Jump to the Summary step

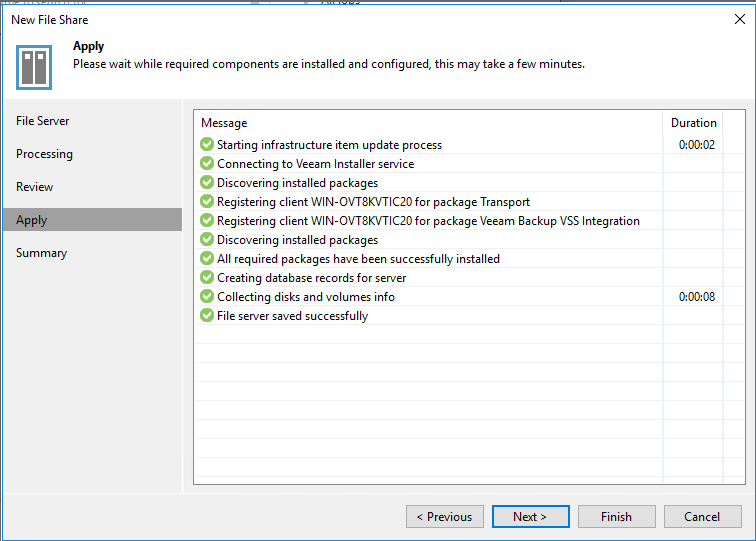click(x=41, y=253)
